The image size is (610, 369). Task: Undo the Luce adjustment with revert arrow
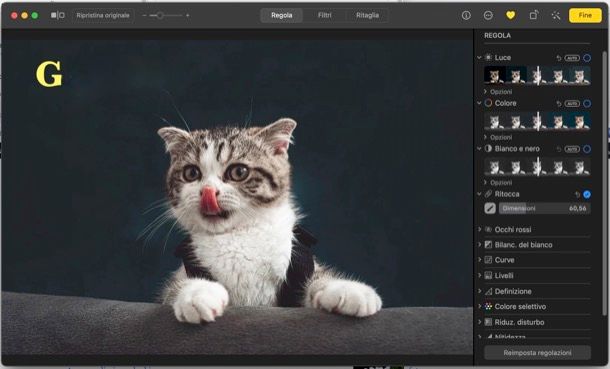tap(559, 58)
